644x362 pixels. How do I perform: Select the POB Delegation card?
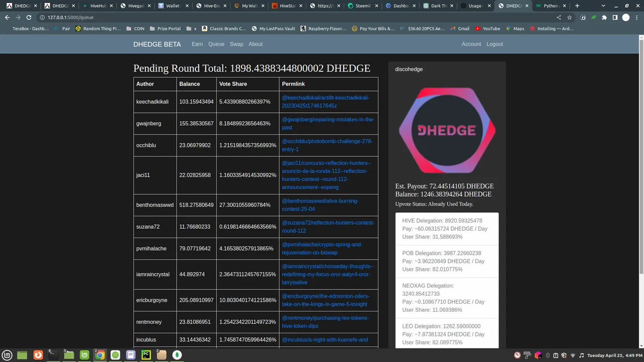[447, 261]
